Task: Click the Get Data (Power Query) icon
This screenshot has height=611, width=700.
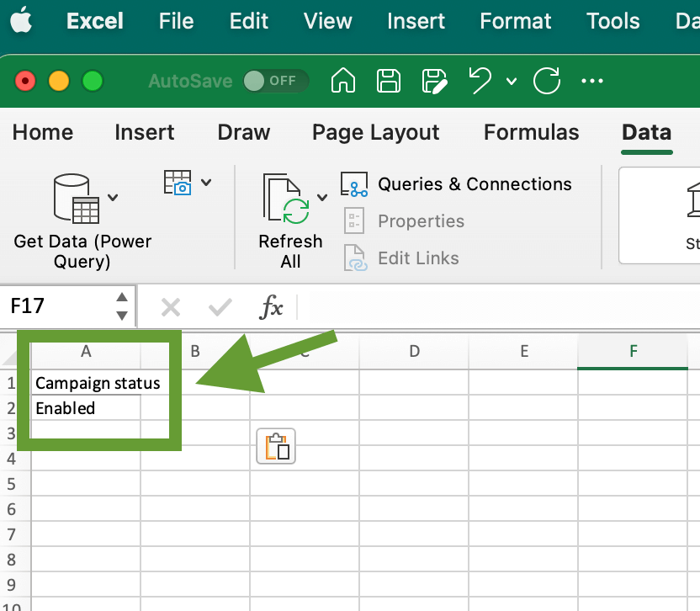Action: click(77, 199)
